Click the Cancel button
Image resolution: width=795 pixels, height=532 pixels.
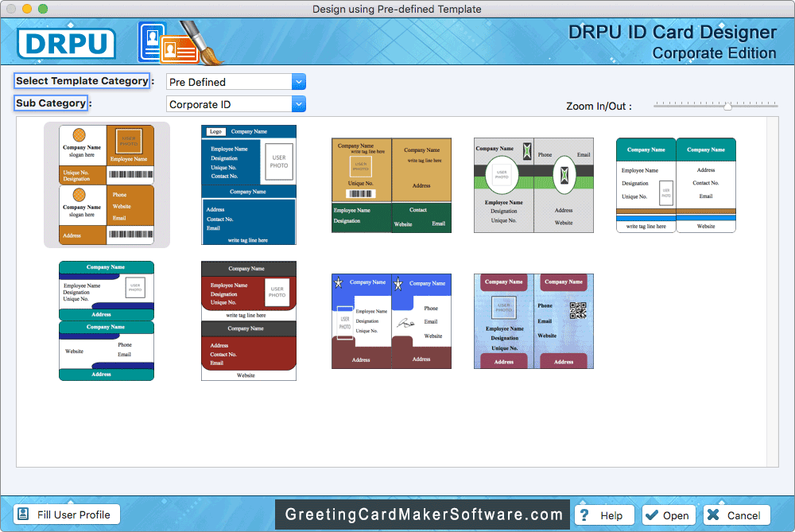(737, 515)
